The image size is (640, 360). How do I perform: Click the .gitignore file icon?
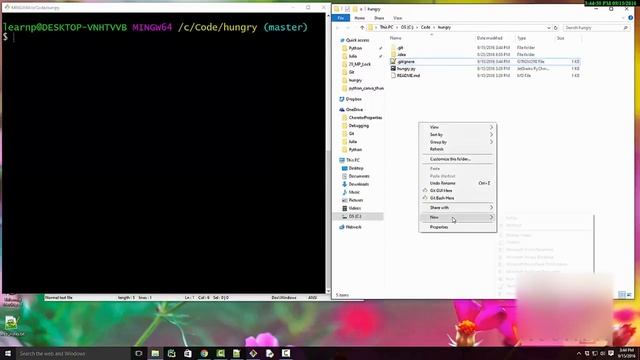(x=393, y=62)
